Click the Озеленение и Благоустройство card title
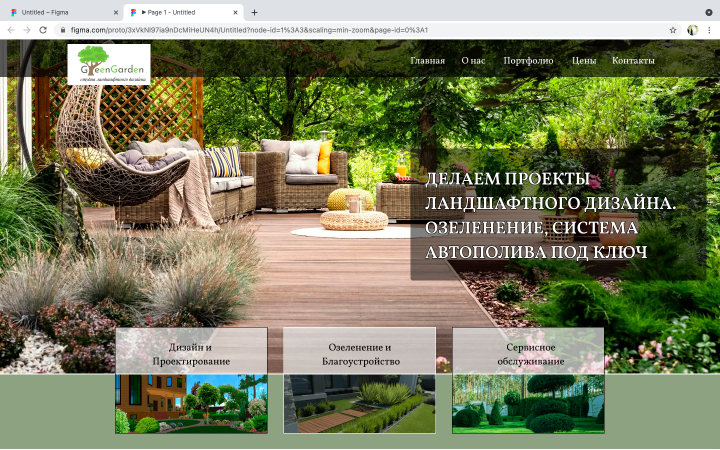 point(360,354)
